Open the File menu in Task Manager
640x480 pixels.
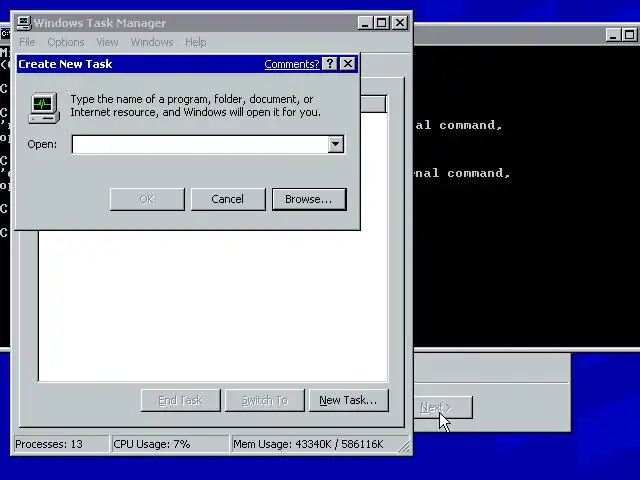click(27, 42)
